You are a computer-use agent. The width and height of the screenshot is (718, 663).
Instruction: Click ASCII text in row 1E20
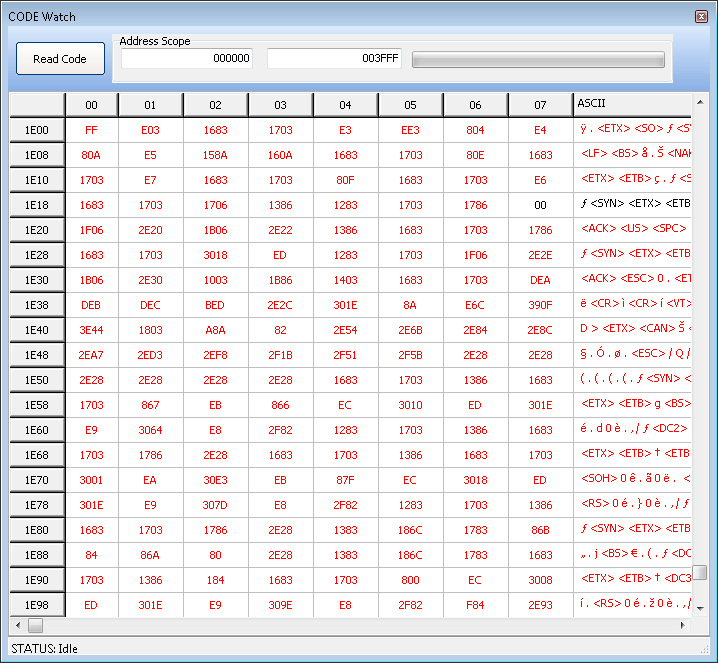coord(634,228)
